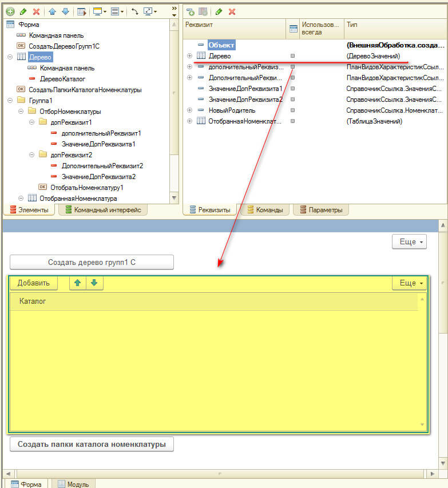Toggle 'use always' checkbox for ОтобраннаяНоменклатура attribute
The width and height of the screenshot is (448, 488).
click(293, 121)
